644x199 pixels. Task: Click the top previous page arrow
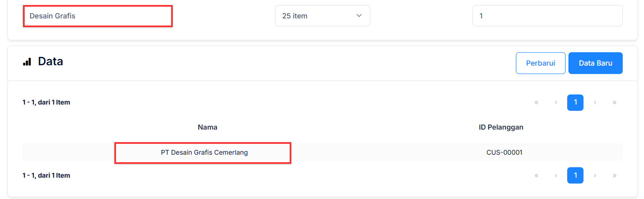point(556,102)
